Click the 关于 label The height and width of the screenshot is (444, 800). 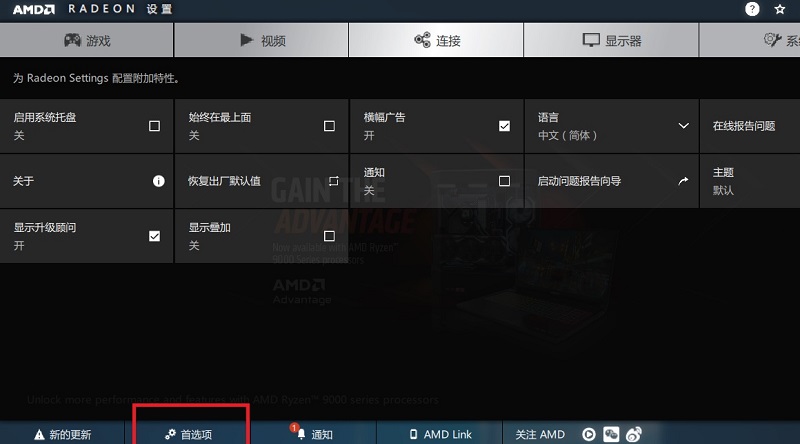click(x=23, y=181)
